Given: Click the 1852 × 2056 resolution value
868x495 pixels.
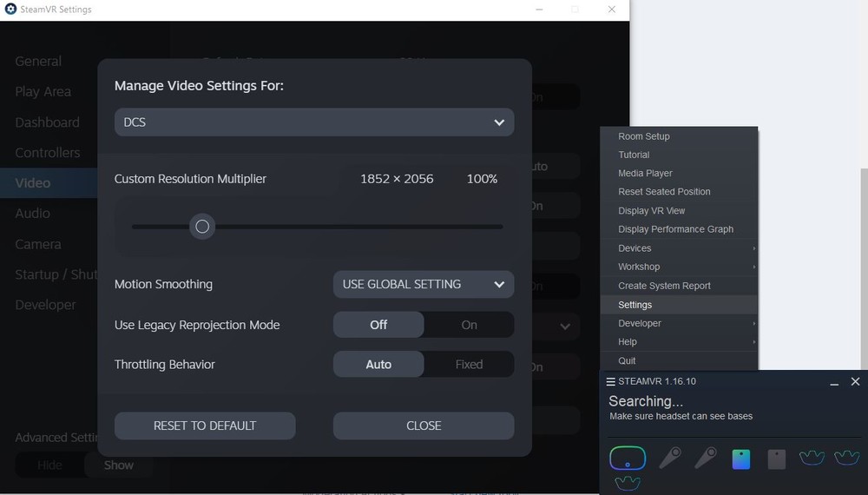Looking at the screenshot, I should click(x=397, y=179).
